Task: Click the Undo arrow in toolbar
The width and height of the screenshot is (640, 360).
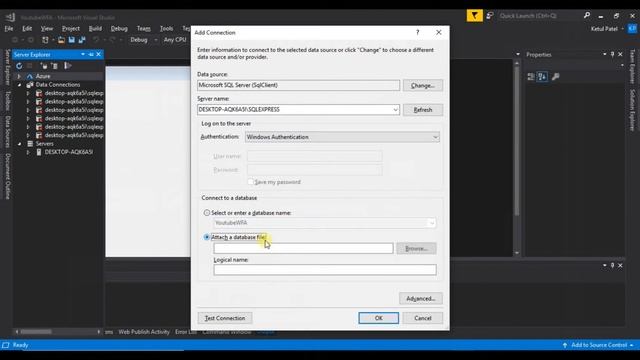Action: point(96,40)
